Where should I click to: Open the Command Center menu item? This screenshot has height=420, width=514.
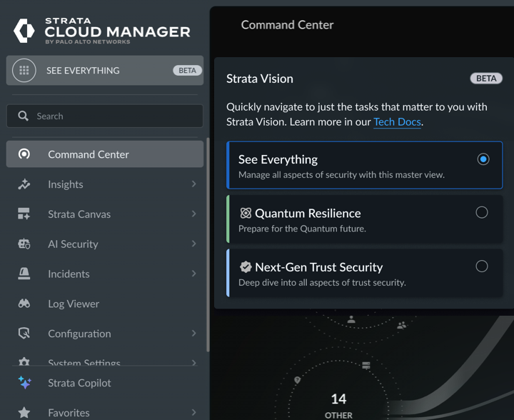tap(89, 154)
